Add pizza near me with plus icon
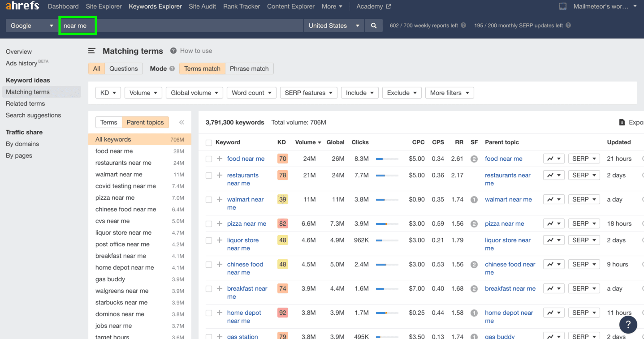The width and height of the screenshot is (644, 339). click(219, 223)
